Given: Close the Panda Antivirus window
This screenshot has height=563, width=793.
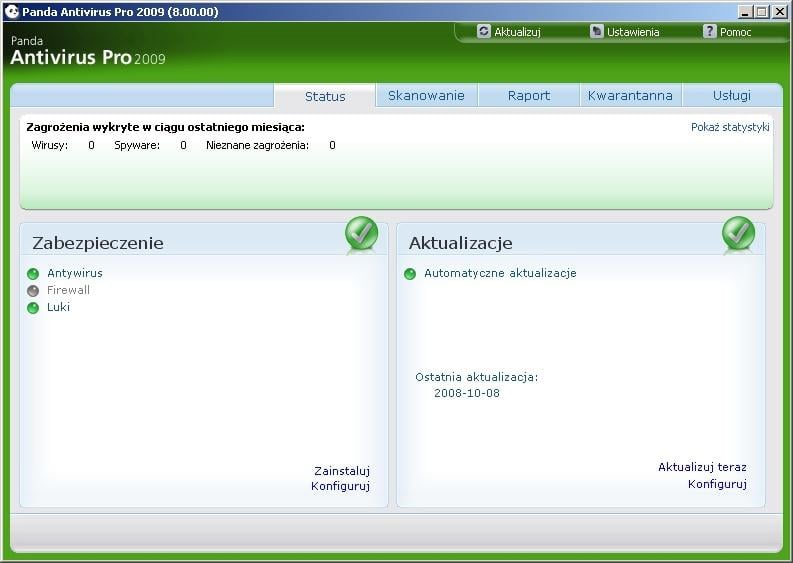Looking at the screenshot, I should 779,12.
